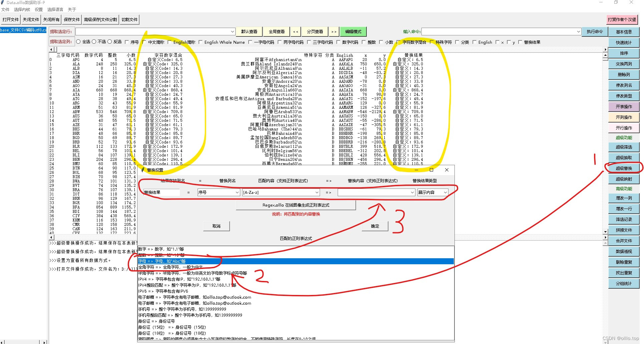Click Regex.ollo 在线图像生成正则表达式 button
This screenshot has height=344, width=644.
(296, 205)
